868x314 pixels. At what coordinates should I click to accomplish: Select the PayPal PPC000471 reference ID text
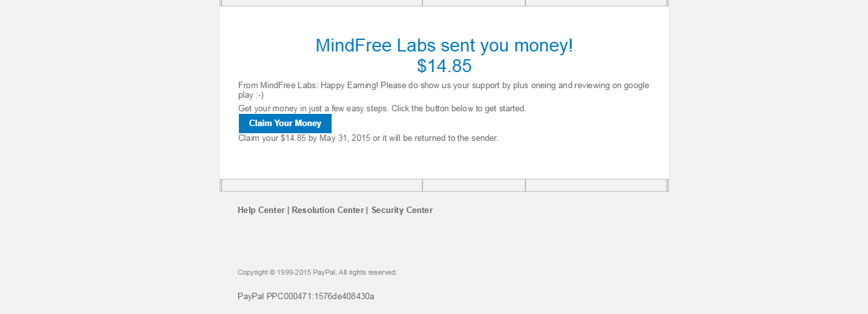click(x=305, y=297)
